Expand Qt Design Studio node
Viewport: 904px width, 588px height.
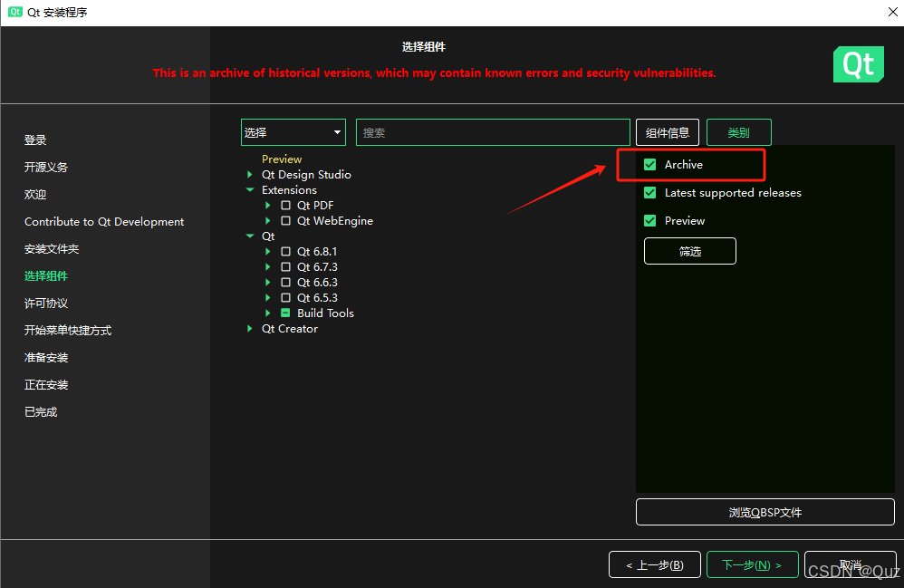[250, 174]
